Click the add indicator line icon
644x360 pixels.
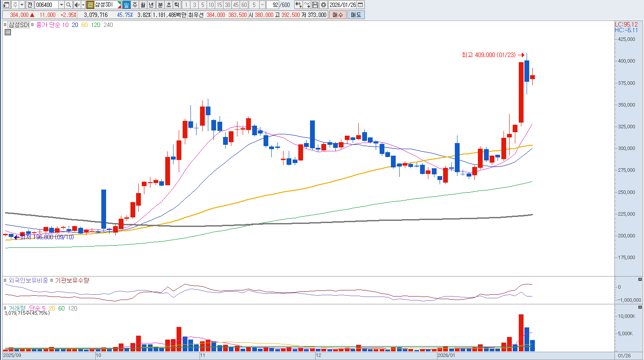(x=307, y=5)
